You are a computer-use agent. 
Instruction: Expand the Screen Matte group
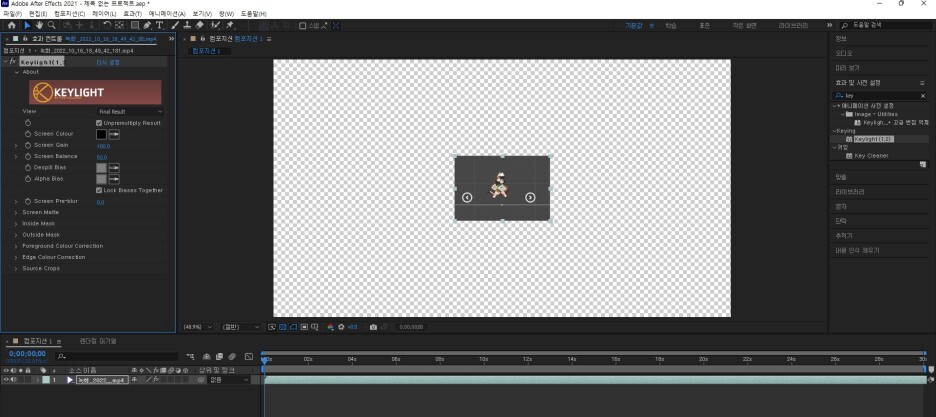tap(16, 212)
